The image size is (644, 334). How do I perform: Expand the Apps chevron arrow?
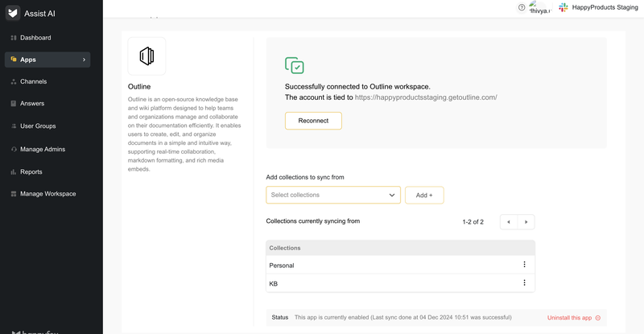coord(85,60)
